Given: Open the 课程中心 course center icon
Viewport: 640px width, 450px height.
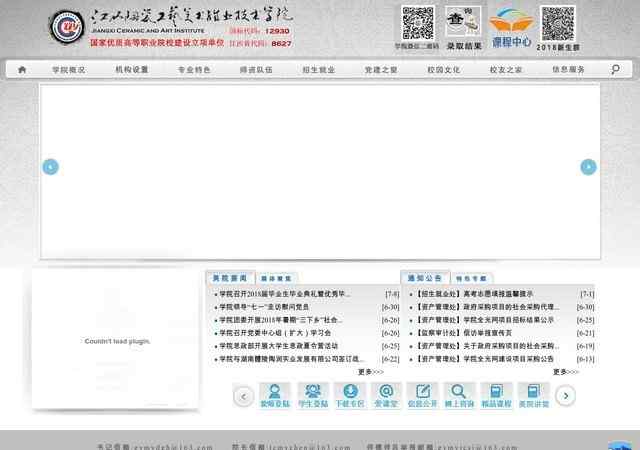Looking at the screenshot, I should (511, 27).
